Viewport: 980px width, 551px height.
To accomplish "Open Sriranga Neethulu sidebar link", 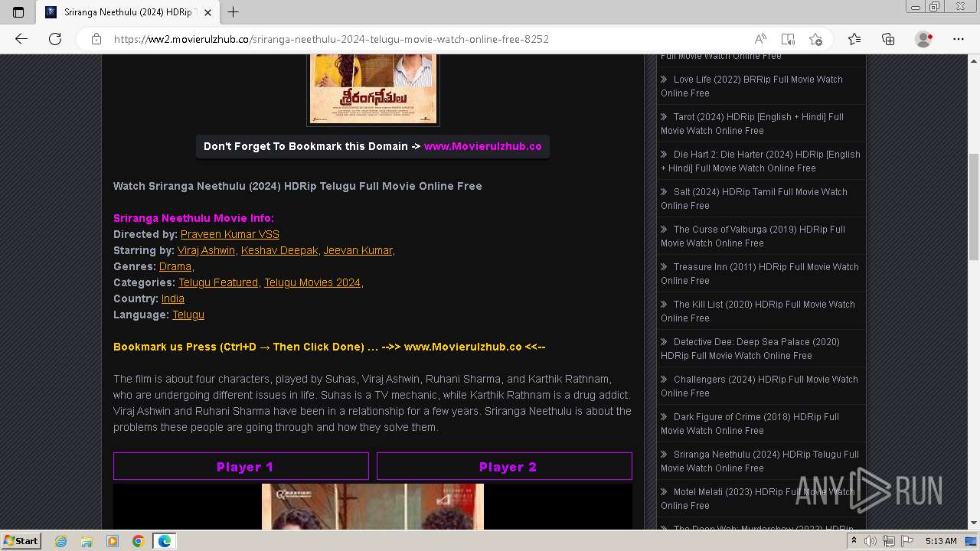I will 759,461.
